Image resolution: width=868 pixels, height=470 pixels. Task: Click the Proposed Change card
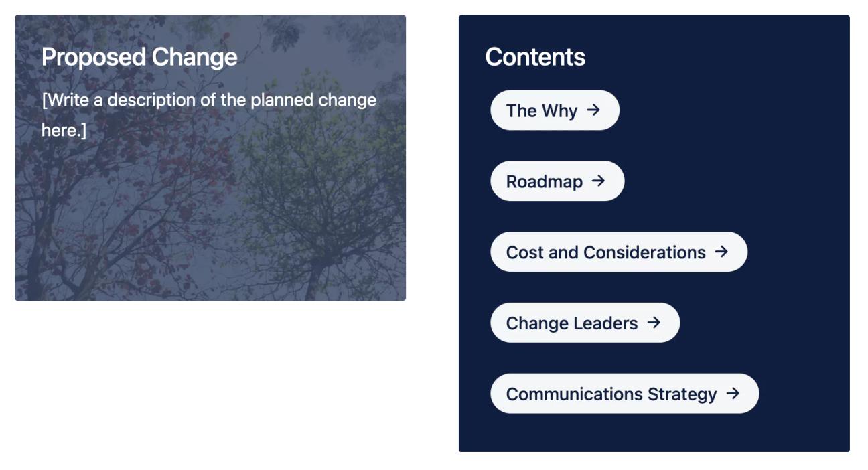(211, 157)
